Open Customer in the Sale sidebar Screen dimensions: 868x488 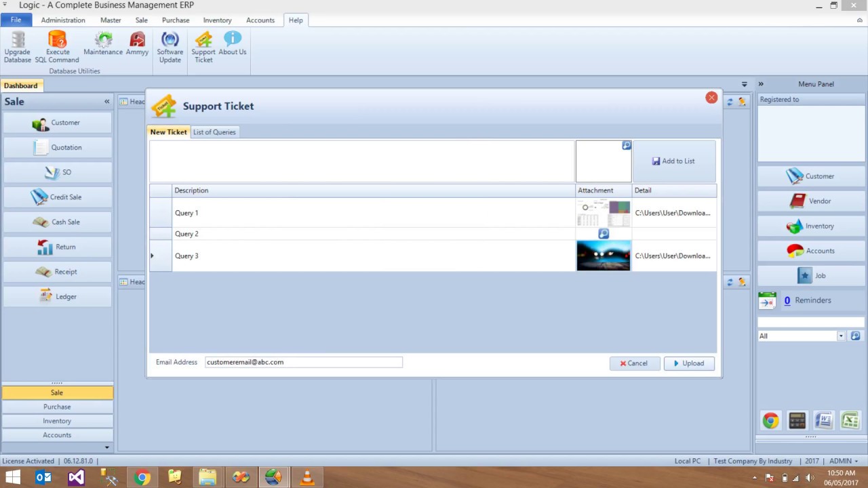57,123
